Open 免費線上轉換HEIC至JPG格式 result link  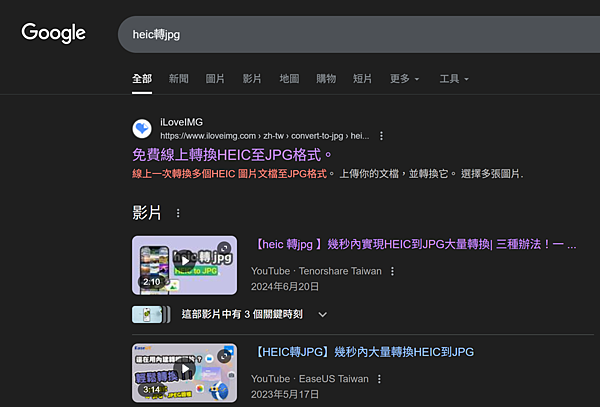coord(232,155)
